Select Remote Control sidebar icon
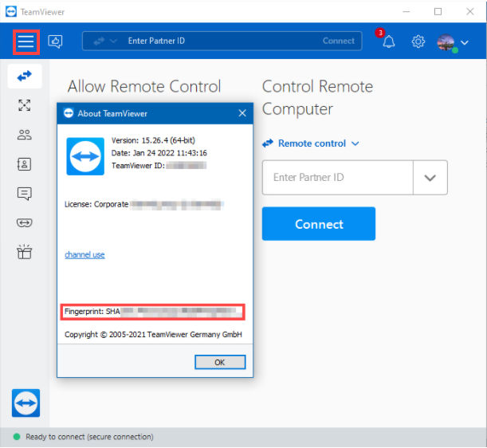Screen dimensions: 487x448 tap(25, 76)
